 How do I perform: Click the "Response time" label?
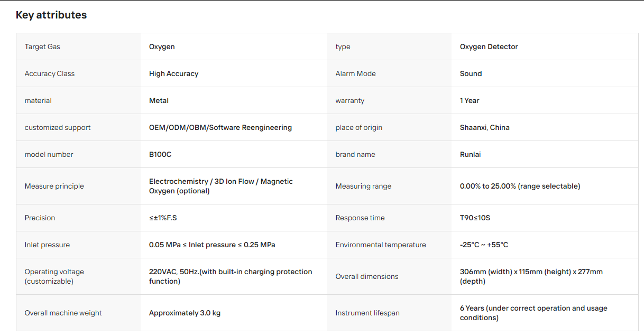[360, 218]
